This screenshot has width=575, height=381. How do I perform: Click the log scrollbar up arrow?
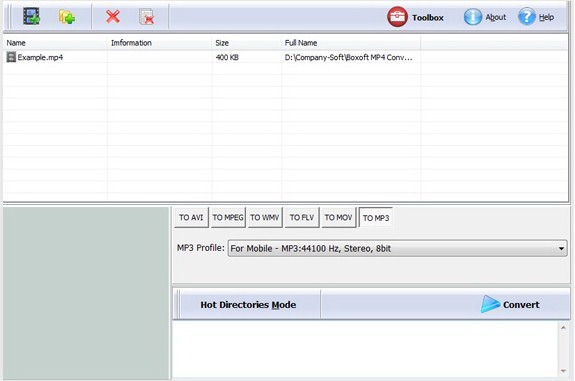point(564,327)
